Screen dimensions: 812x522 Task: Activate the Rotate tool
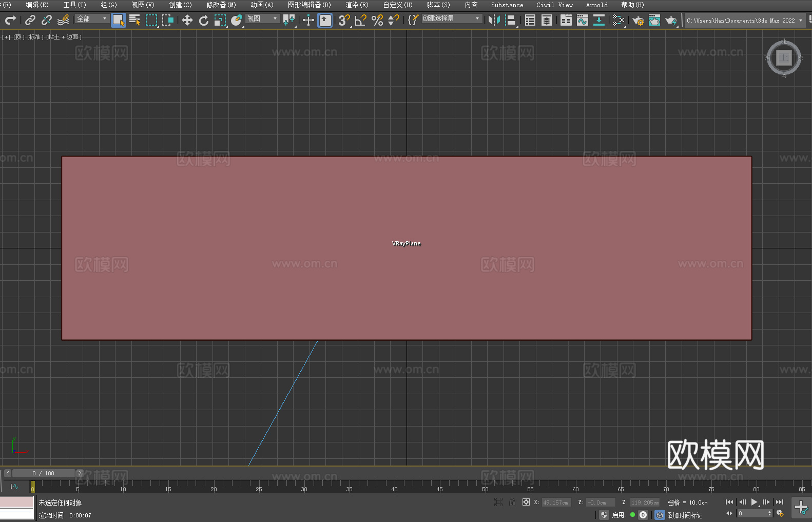(204, 20)
